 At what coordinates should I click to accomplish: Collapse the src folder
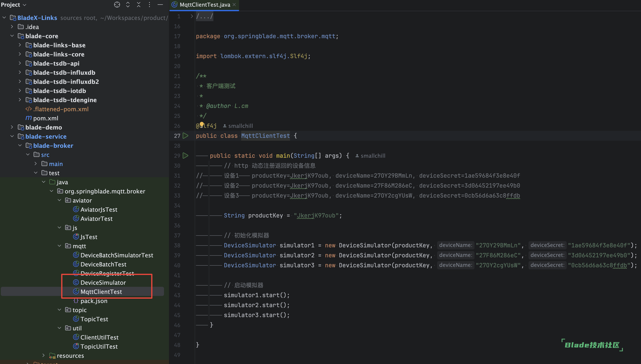(x=28, y=154)
